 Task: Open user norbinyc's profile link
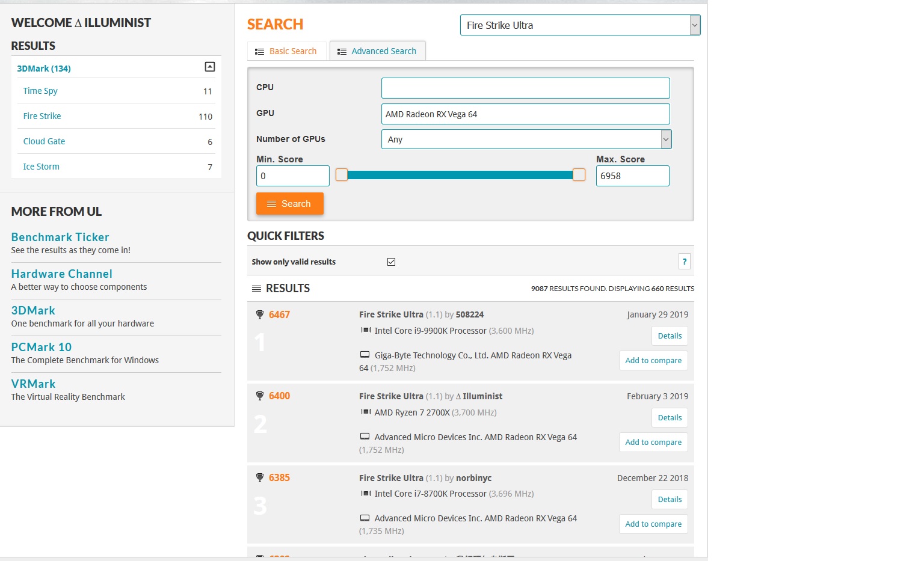(x=474, y=478)
